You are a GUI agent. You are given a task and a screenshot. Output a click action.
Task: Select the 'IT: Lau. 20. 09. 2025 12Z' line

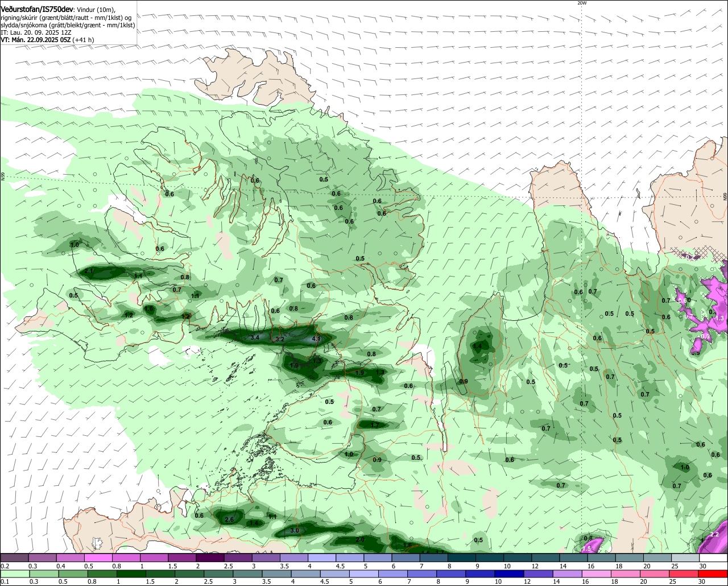35,32
